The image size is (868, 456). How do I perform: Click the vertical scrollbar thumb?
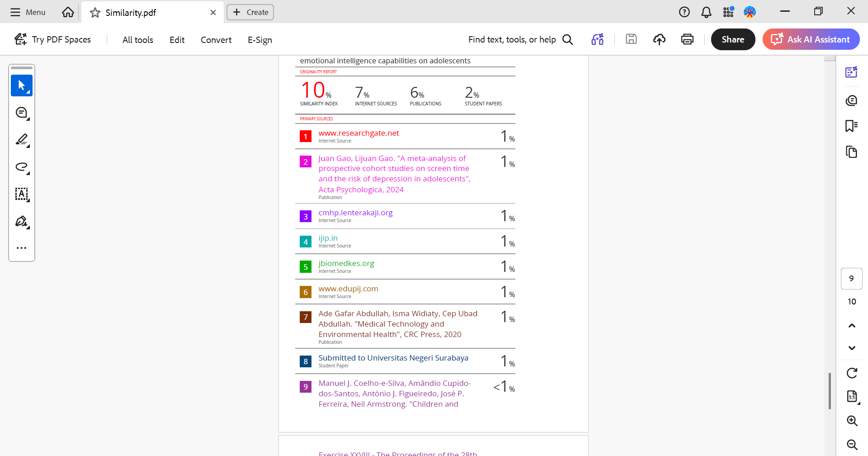830,391
